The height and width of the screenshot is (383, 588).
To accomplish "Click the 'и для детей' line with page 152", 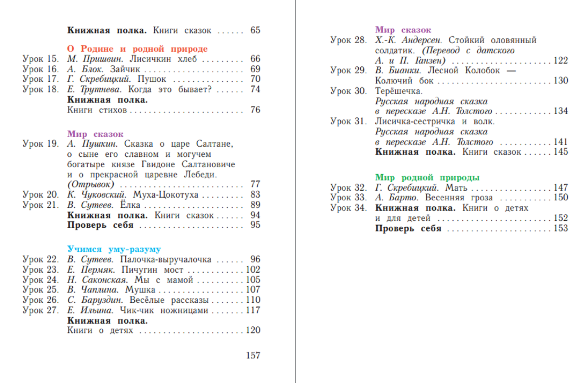I will 472,218.
